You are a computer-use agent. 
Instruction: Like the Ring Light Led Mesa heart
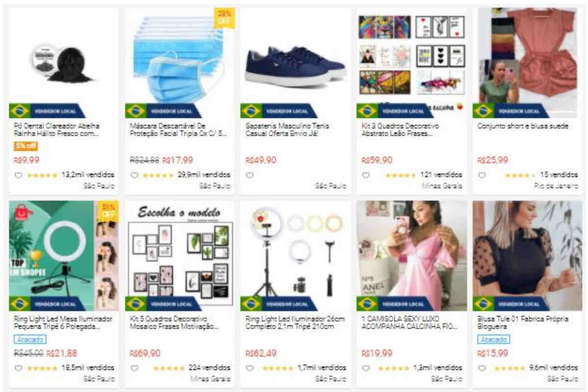coord(18,368)
